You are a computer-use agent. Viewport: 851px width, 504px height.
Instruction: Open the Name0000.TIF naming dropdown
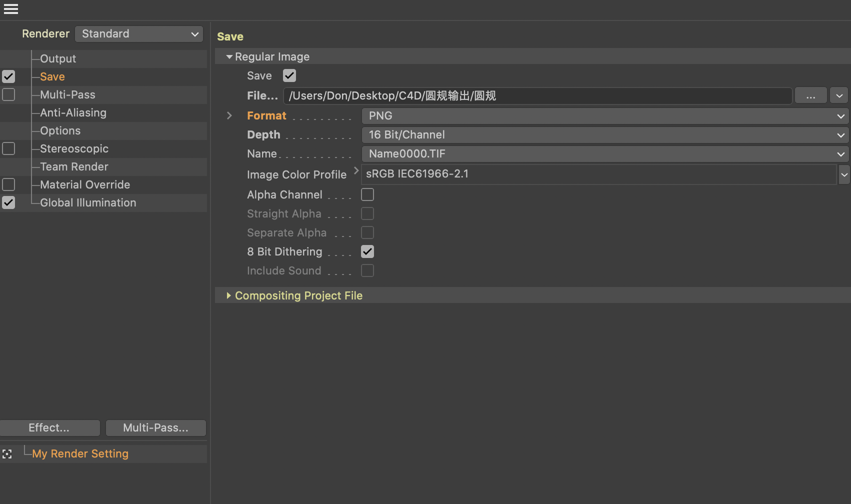[x=605, y=154]
